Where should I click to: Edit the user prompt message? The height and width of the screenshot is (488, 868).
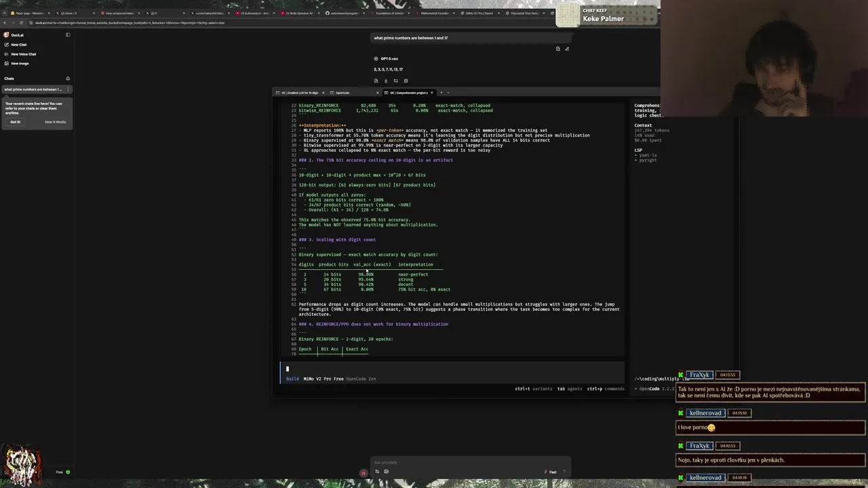567,49
